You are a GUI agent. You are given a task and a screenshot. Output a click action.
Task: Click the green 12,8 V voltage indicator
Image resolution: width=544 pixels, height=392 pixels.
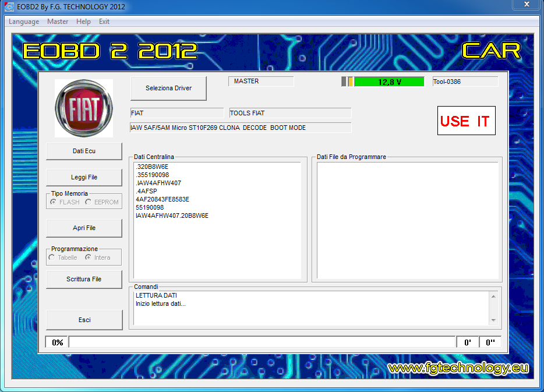[x=389, y=82]
